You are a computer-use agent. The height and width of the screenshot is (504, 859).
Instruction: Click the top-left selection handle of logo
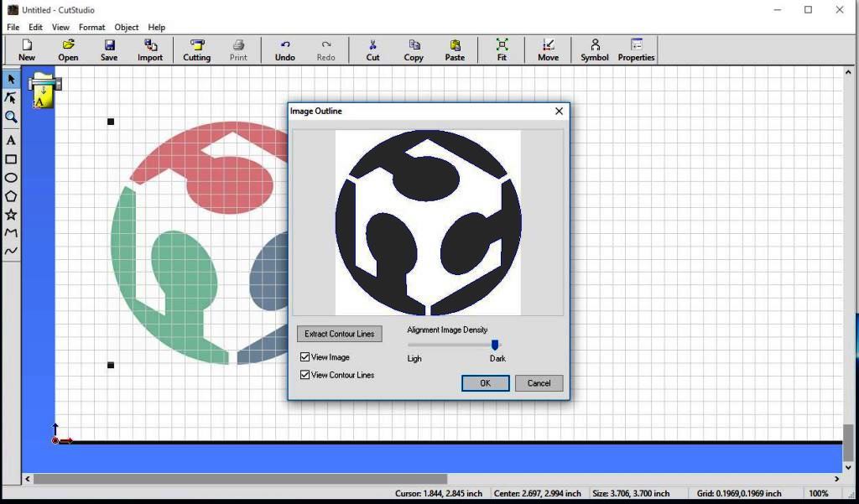111,122
